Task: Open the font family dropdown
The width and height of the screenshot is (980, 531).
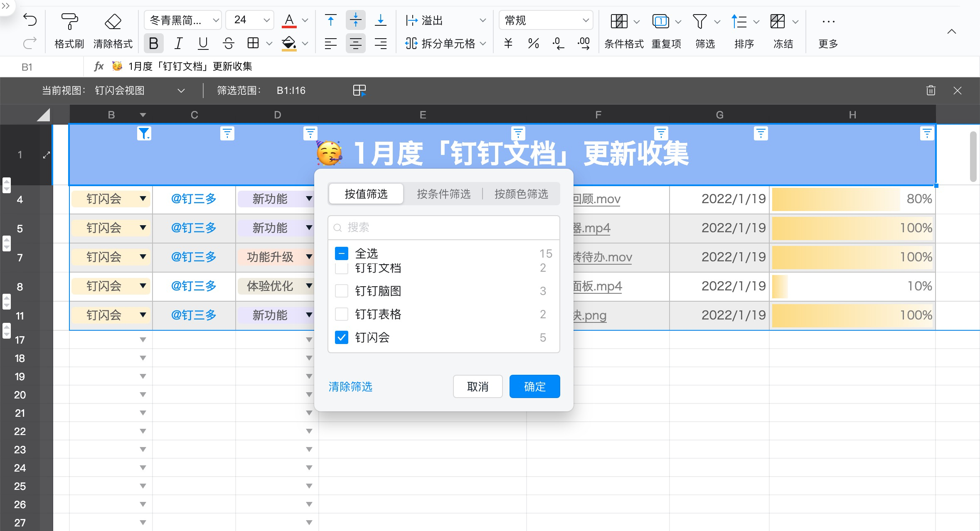Action: coord(182,20)
